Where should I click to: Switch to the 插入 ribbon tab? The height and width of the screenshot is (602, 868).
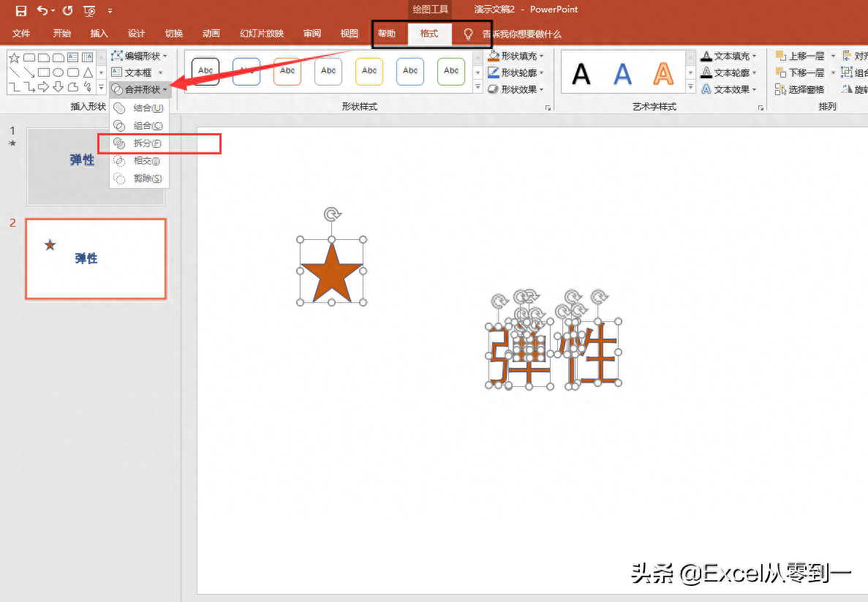point(99,34)
